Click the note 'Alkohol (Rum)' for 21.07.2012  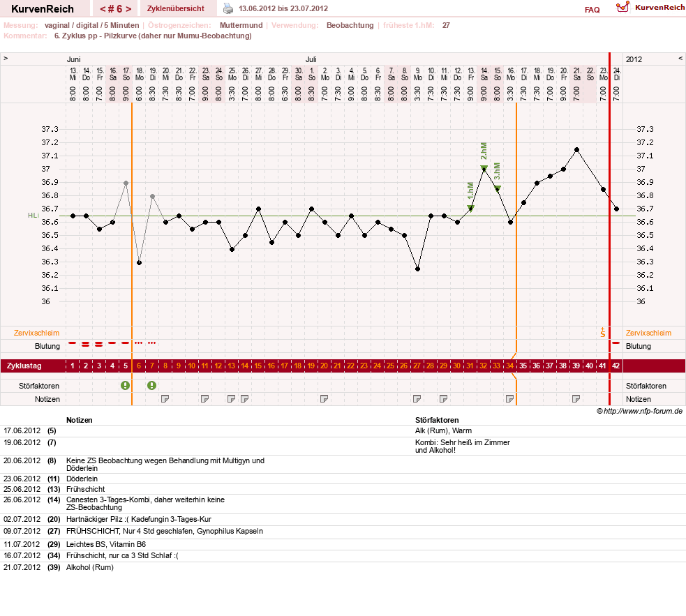coord(90,567)
